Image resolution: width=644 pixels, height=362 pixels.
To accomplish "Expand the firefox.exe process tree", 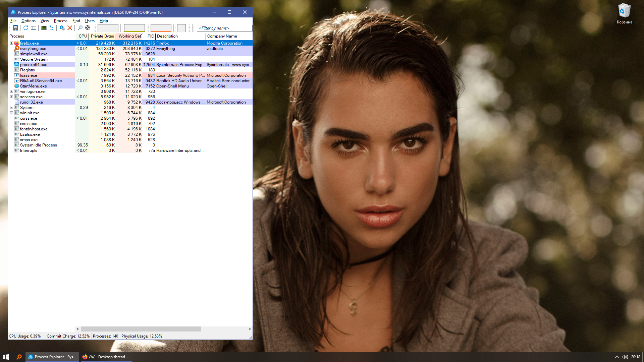I will (11, 43).
